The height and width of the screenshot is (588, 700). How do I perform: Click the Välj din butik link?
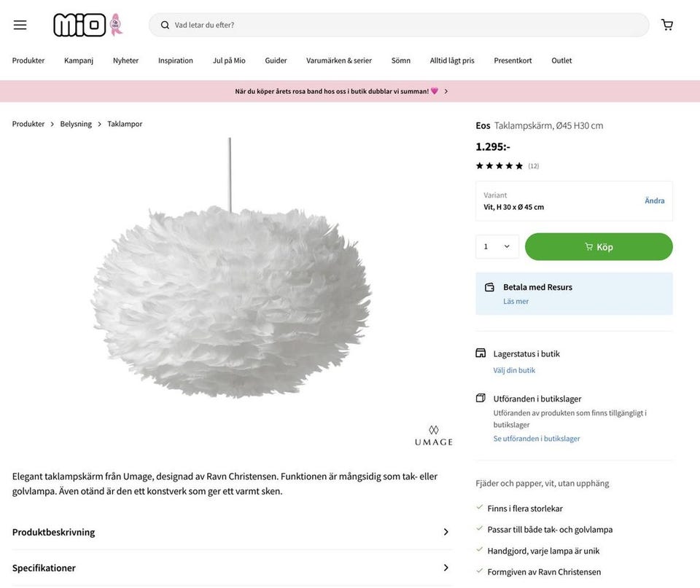point(513,369)
